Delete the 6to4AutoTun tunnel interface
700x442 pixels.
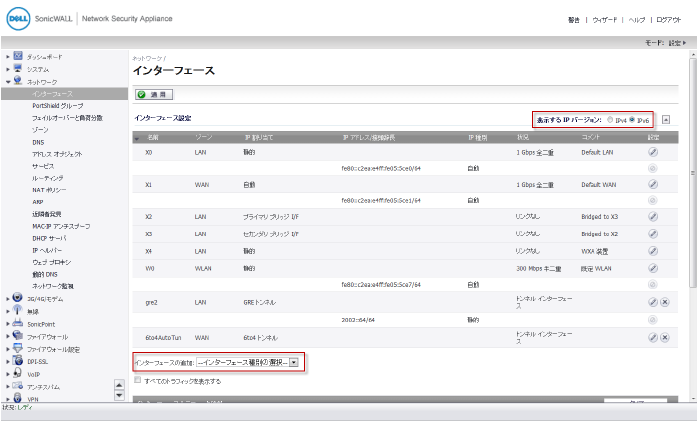pos(665,338)
